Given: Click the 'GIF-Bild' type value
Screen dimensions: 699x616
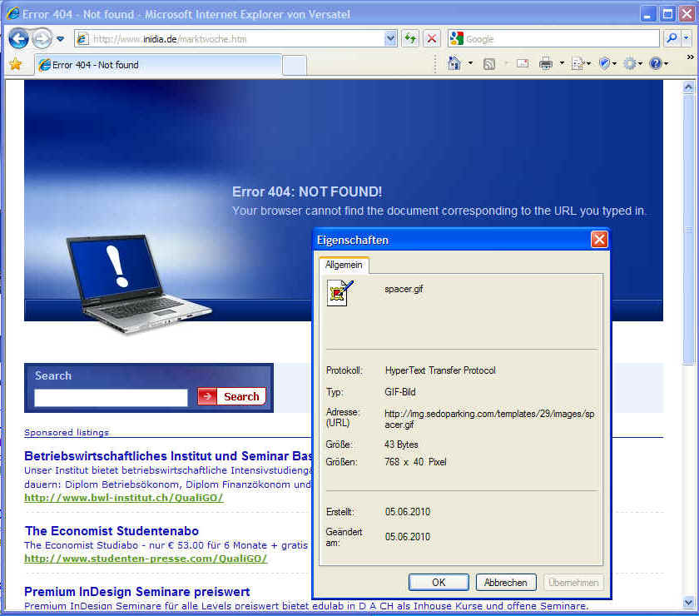Looking at the screenshot, I should [x=400, y=391].
